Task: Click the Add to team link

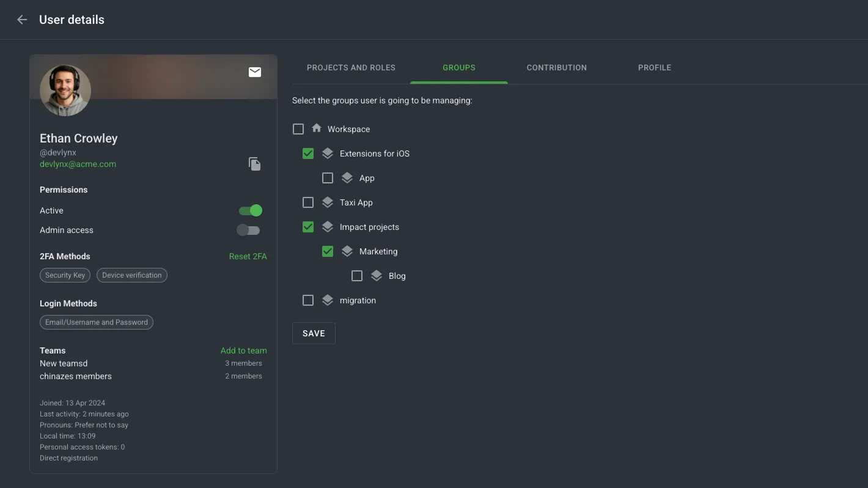Action: pos(243,350)
